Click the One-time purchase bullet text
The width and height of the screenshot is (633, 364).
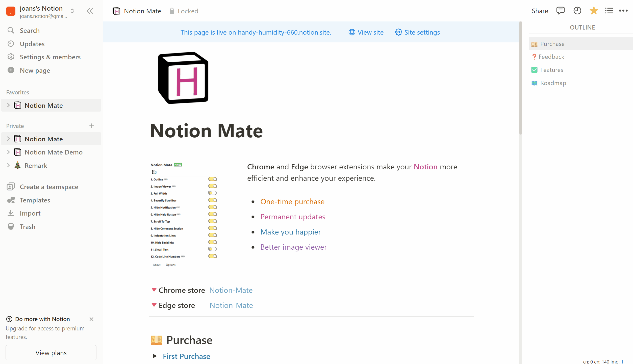click(x=292, y=201)
